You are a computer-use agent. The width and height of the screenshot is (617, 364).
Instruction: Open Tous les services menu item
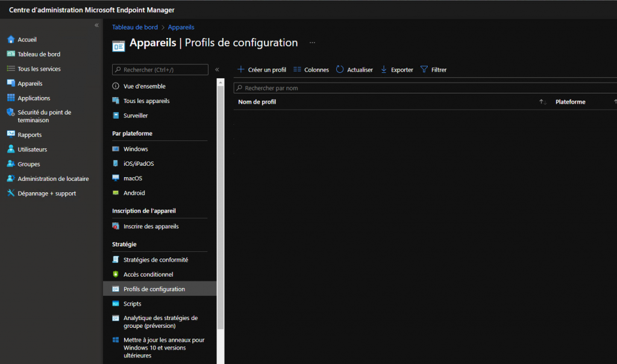pos(39,69)
